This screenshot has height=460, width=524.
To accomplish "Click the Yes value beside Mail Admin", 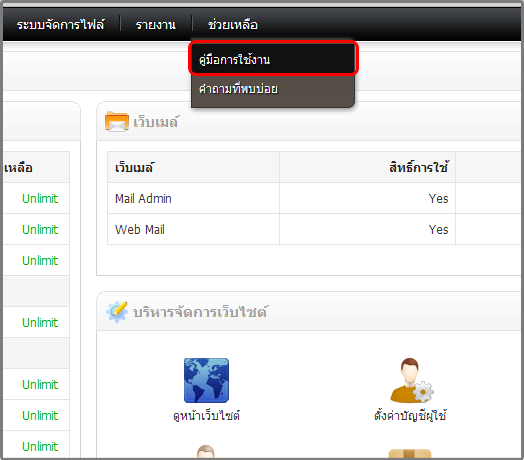I will pos(438,199).
